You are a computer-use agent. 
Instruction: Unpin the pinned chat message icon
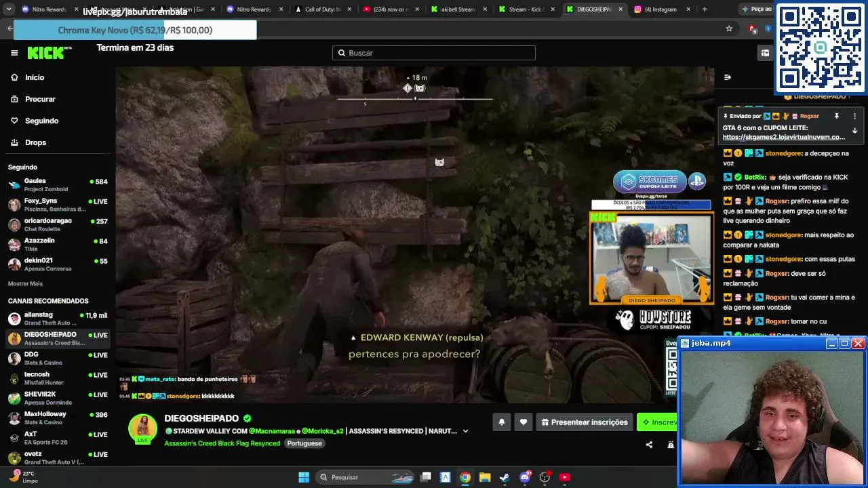point(837,116)
